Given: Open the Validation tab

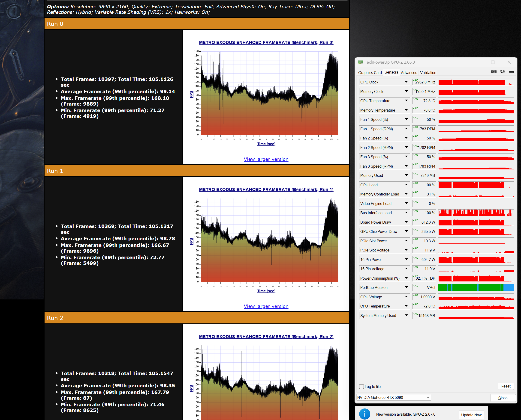Looking at the screenshot, I should pyautogui.click(x=428, y=73).
